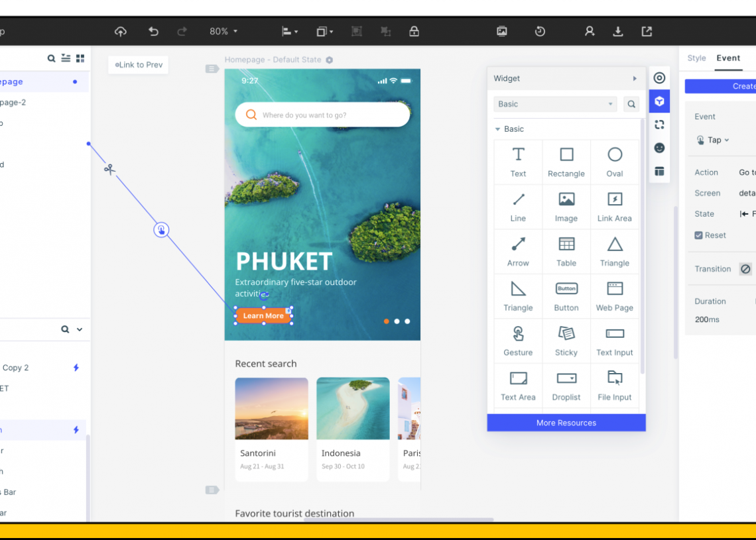The image size is (756, 540).
Task: Click the cloud upload icon
Action: click(120, 31)
